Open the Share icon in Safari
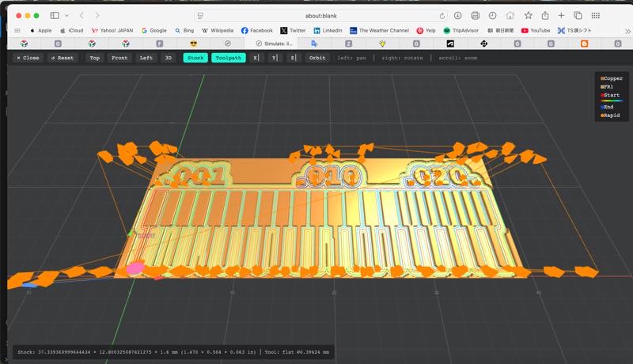The height and width of the screenshot is (364, 633). pos(544,15)
